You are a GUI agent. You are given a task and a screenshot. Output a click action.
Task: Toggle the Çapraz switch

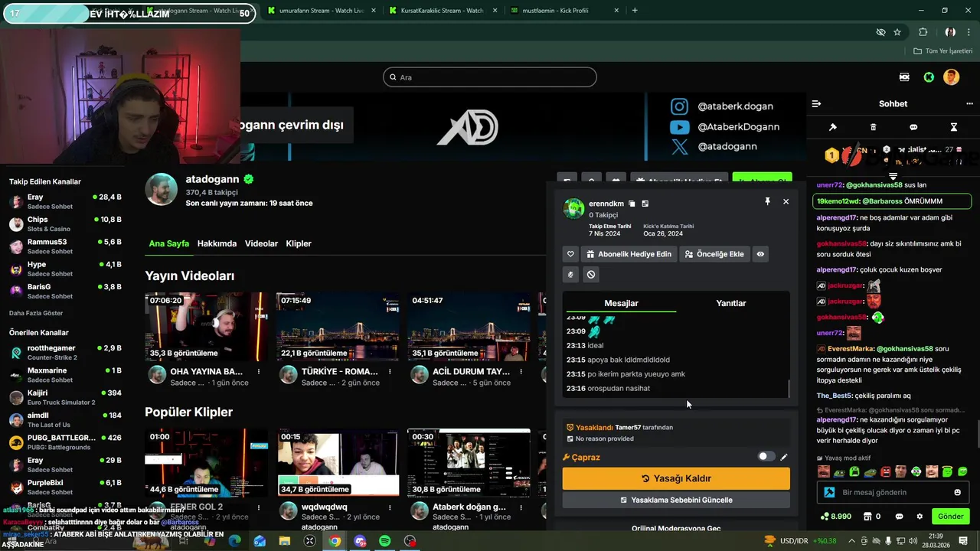click(x=766, y=457)
